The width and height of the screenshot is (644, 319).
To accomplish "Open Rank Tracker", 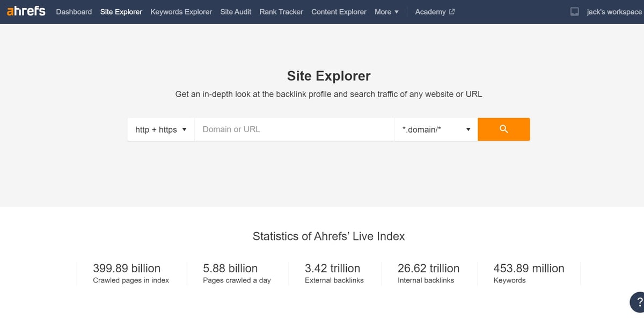I will point(281,12).
